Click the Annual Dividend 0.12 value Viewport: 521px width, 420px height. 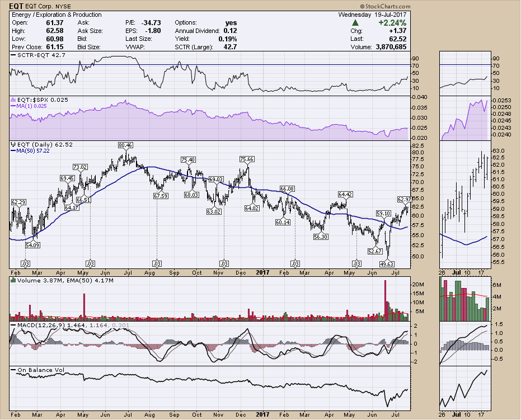click(230, 31)
